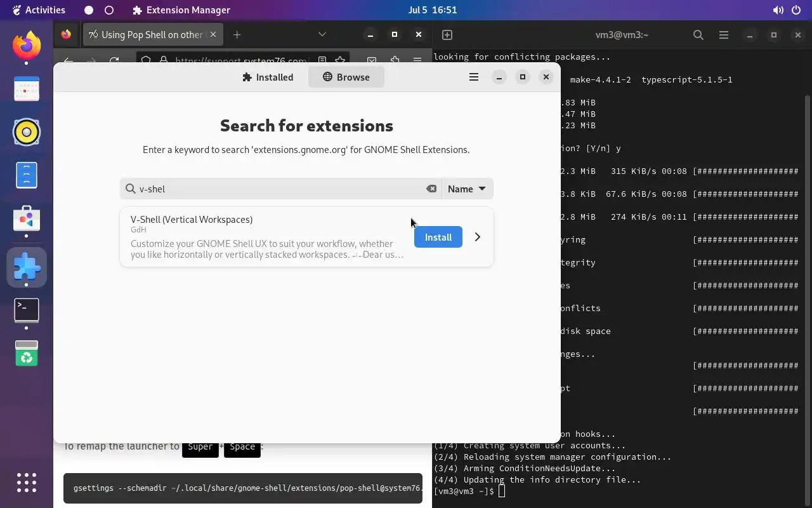The image size is (812, 508).
Task: Click the power icon in system tray
Action: pyautogui.click(x=796, y=10)
